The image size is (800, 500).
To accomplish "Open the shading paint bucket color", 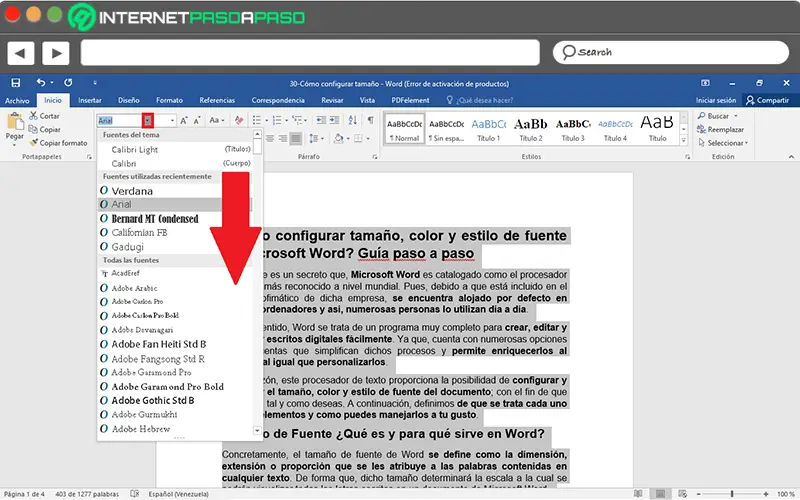I will (x=338, y=138).
